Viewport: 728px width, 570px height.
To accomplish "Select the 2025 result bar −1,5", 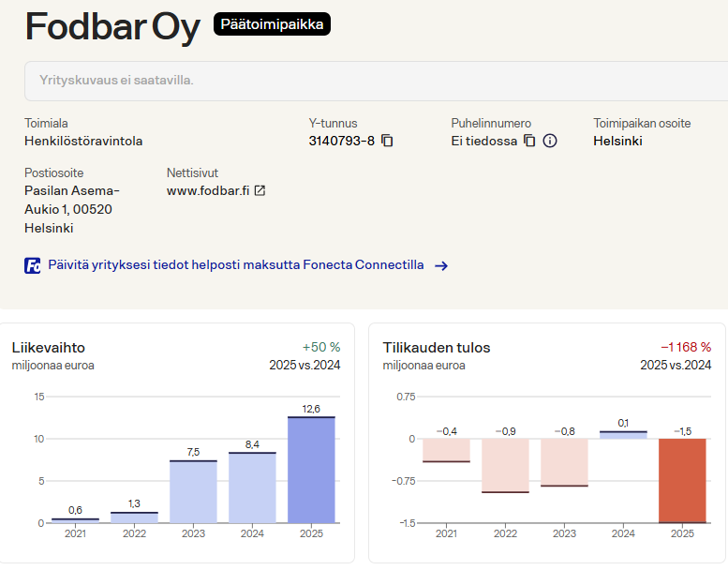I will pos(682,481).
